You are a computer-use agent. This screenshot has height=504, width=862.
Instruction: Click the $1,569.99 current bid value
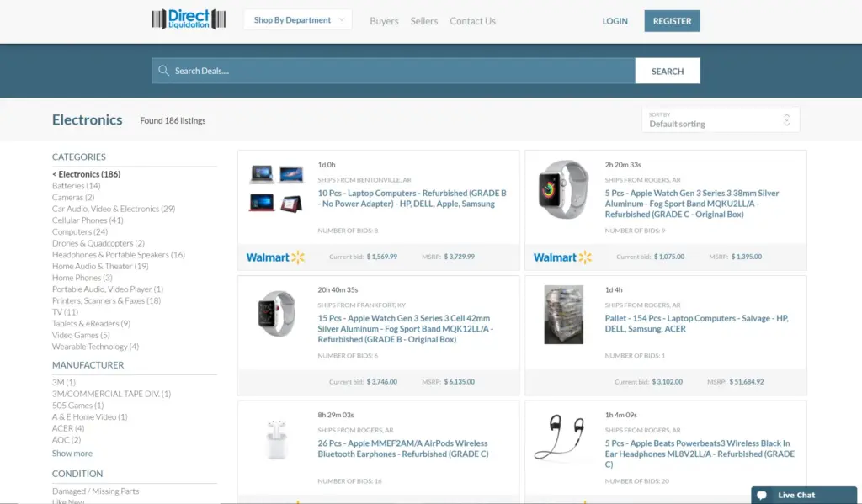coord(381,257)
